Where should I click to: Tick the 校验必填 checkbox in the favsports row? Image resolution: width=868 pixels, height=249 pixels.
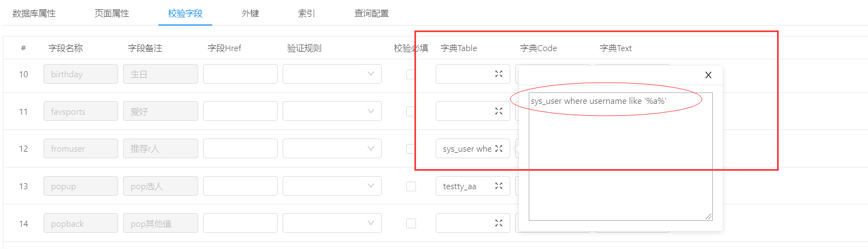click(411, 111)
